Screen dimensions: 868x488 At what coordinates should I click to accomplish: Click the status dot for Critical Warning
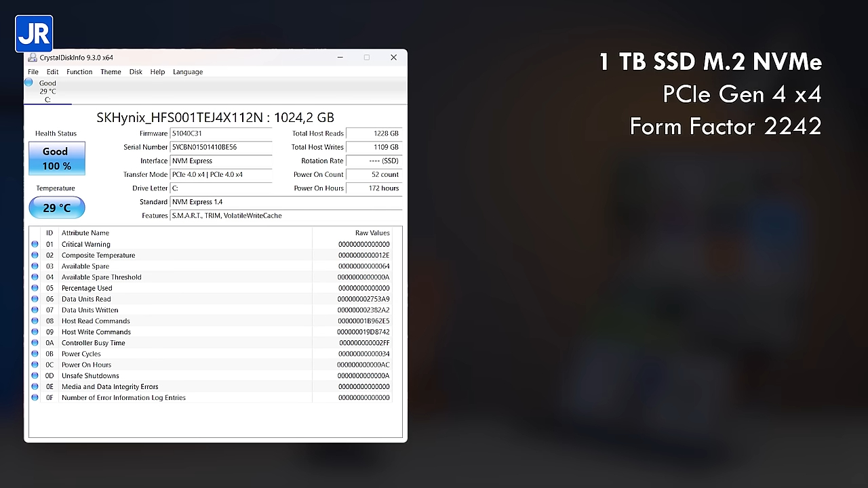(x=35, y=244)
